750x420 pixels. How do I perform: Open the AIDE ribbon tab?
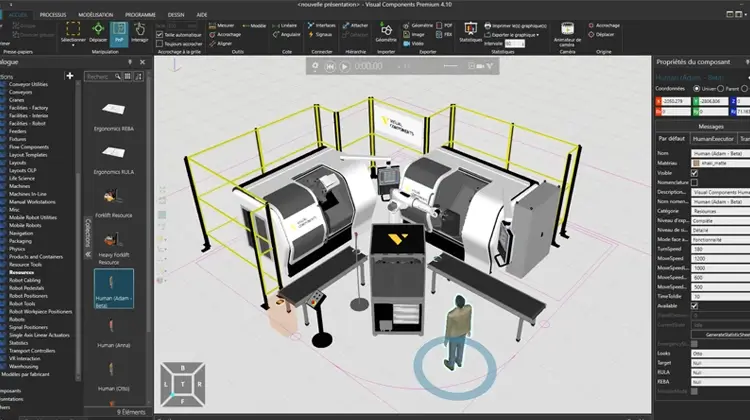202,15
